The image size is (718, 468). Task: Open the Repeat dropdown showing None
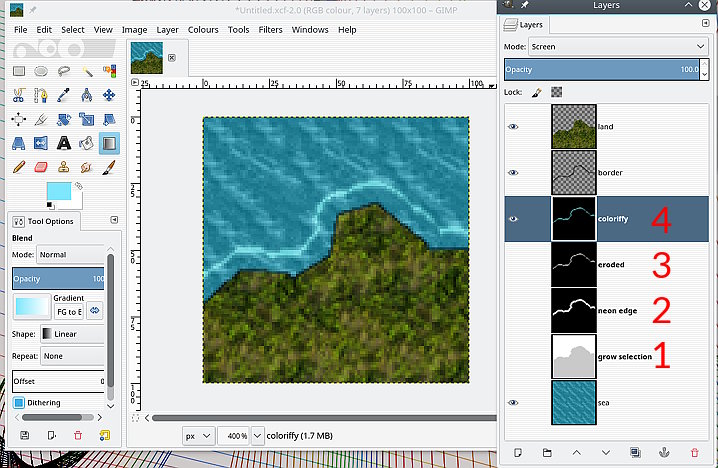tap(73, 356)
